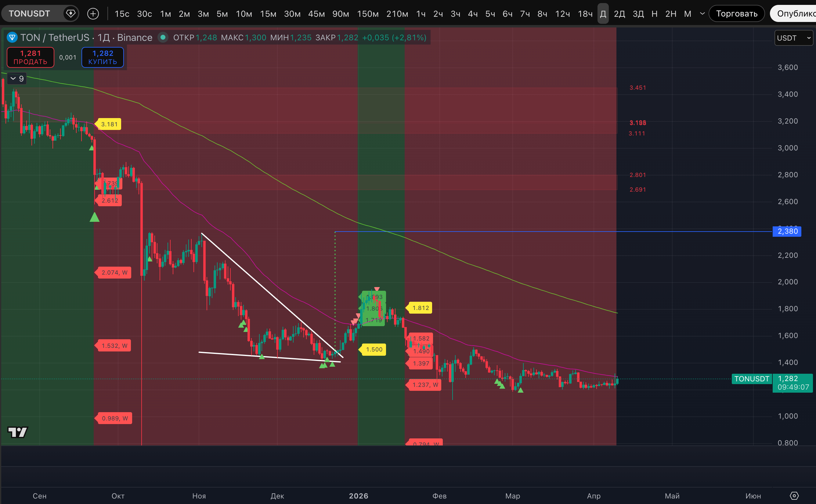Click the blue 2,380 horizontal line label
816x504 pixels.
pyautogui.click(x=787, y=231)
